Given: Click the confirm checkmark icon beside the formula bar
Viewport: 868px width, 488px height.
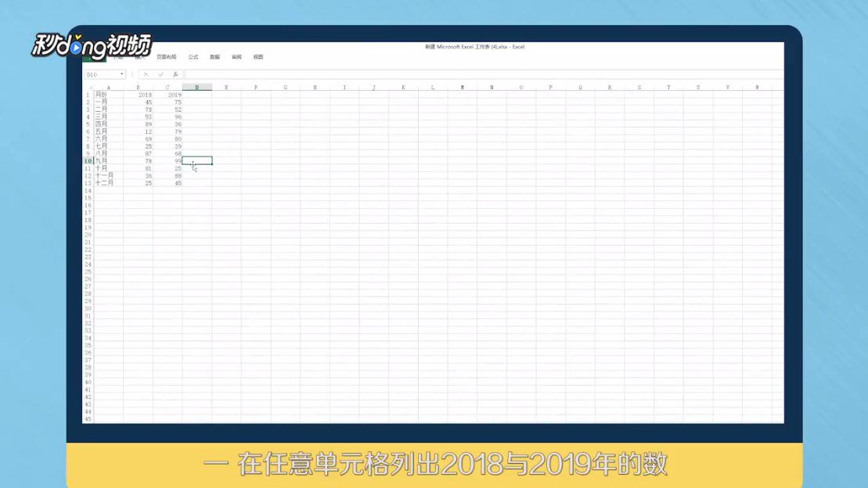Looking at the screenshot, I should click(x=160, y=74).
